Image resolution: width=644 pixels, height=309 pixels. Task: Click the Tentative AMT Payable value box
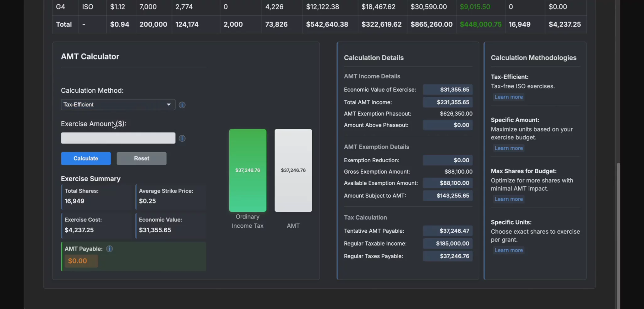[447, 231]
